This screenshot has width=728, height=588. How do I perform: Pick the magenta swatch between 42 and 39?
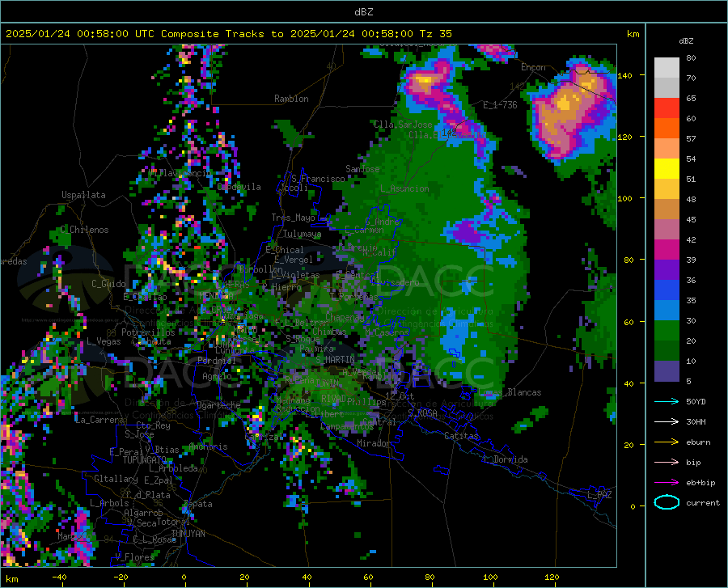pos(667,250)
